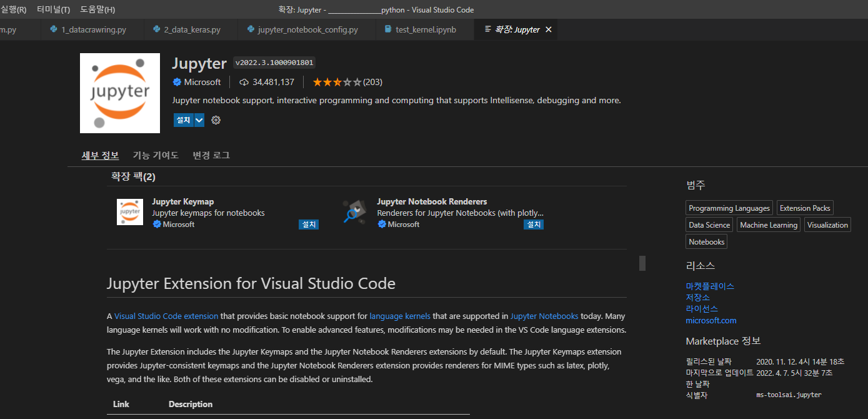The height and width of the screenshot is (419, 868).
Task: Select the Notebooks category tag
Action: coord(707,242)
